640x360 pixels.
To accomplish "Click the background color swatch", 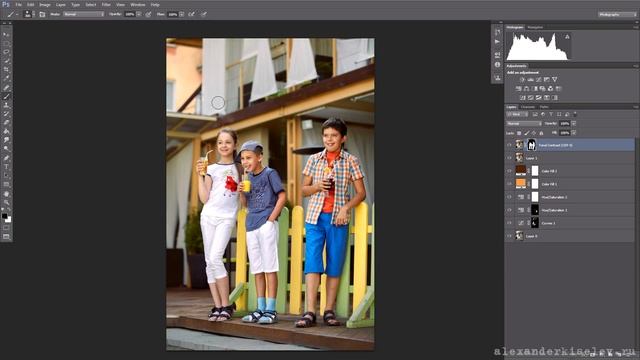I will click(9, 220).
